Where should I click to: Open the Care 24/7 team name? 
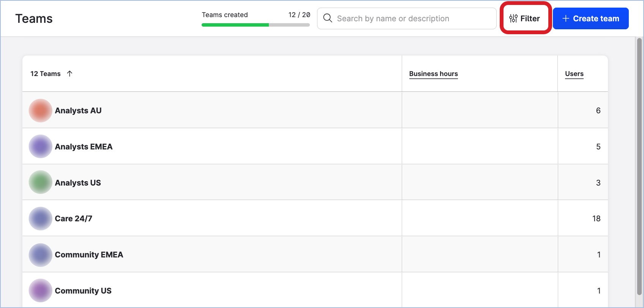[74, 219]
